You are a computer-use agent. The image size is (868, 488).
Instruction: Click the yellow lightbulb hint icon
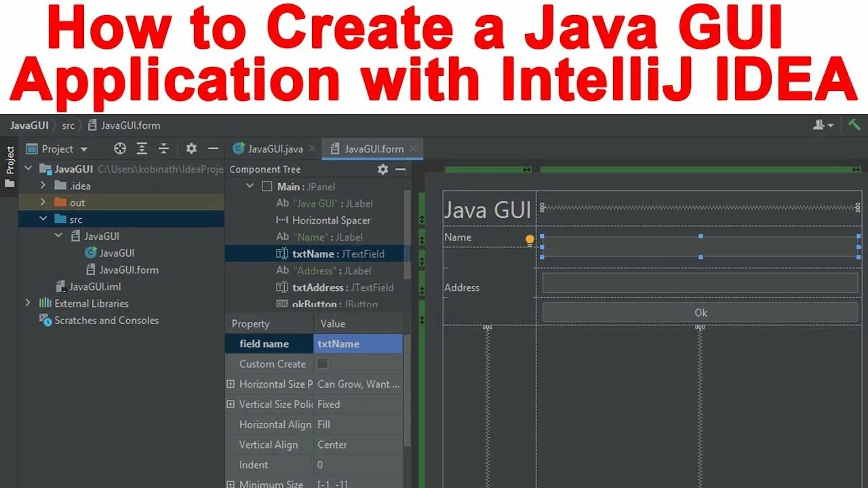(x=530, y=239)
